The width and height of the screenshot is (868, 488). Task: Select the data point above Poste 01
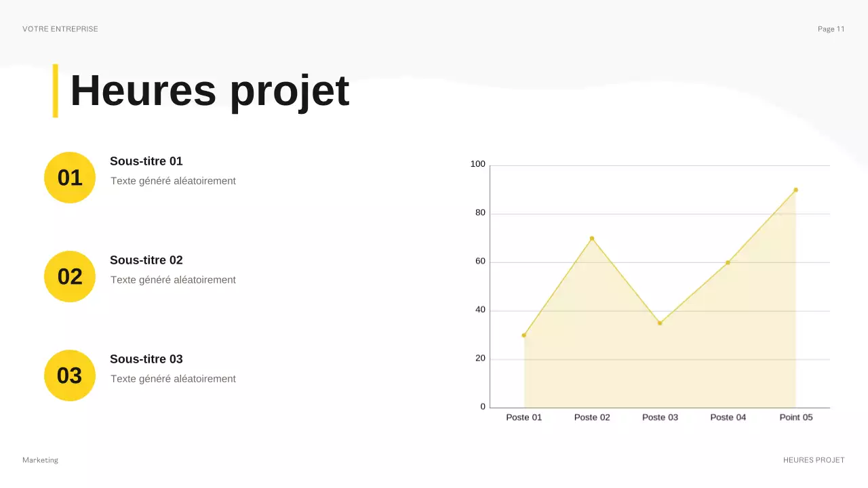[x=524, y=334]
